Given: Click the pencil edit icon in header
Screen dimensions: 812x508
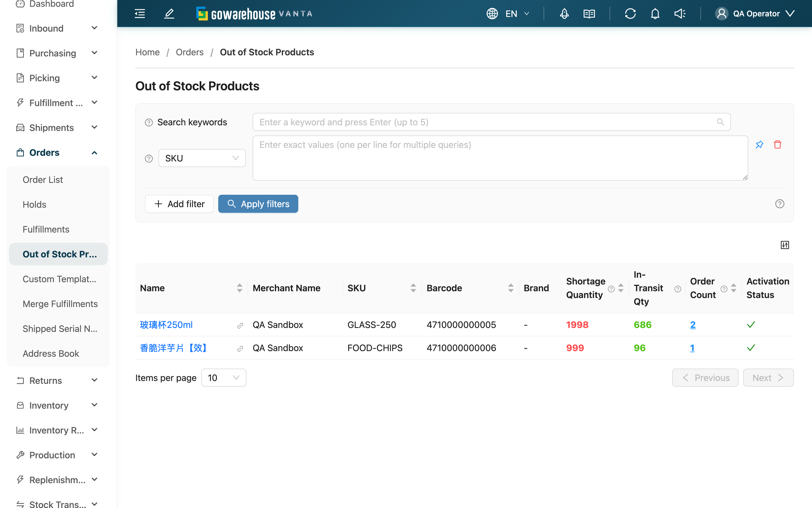Looking at the screenshot, I should pos(169,14).
